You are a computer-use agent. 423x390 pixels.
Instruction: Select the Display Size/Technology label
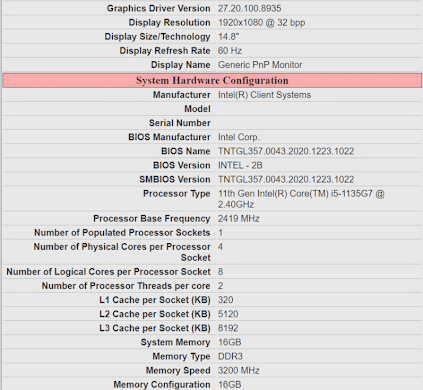click(157, 37)
